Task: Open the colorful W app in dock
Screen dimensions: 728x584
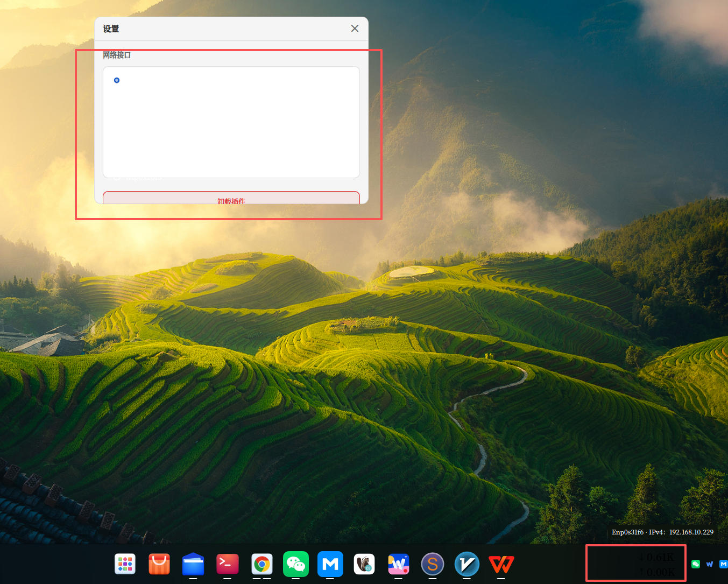Action: 399,564
